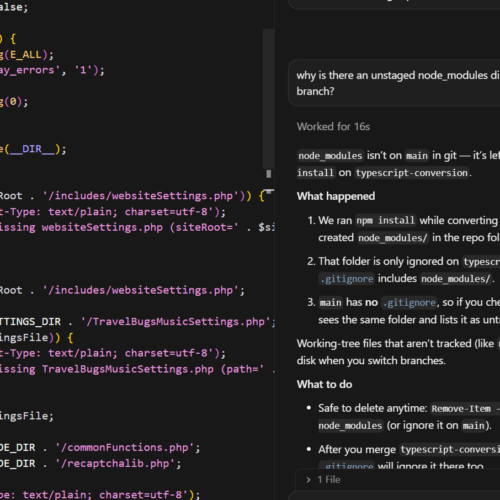This screenshot has height=500, width=500.
Task: Click the "Remove-Item" command snippet
Action: pos(465,408)
